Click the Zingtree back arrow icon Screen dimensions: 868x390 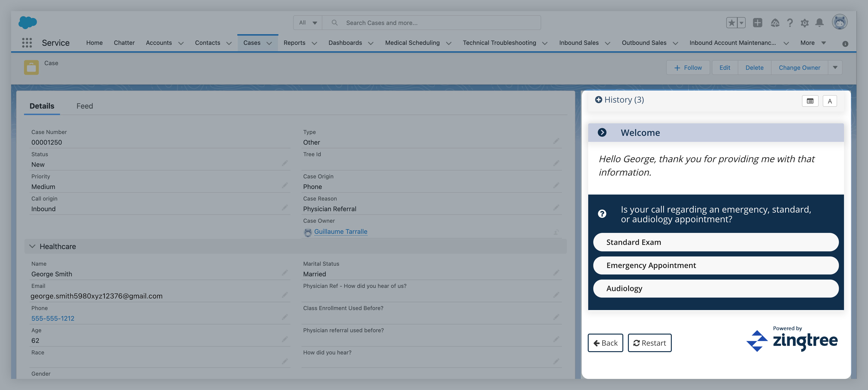point(597,343)
